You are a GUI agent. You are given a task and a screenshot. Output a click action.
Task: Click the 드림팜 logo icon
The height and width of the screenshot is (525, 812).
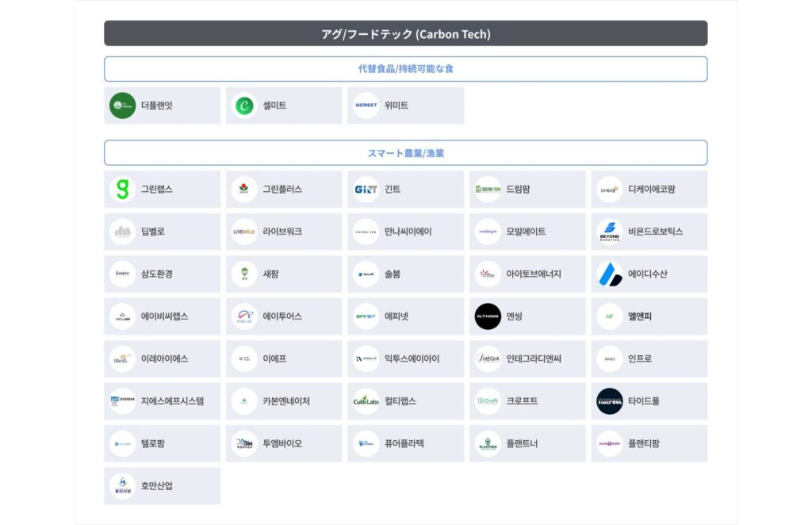tap(488, 190)
